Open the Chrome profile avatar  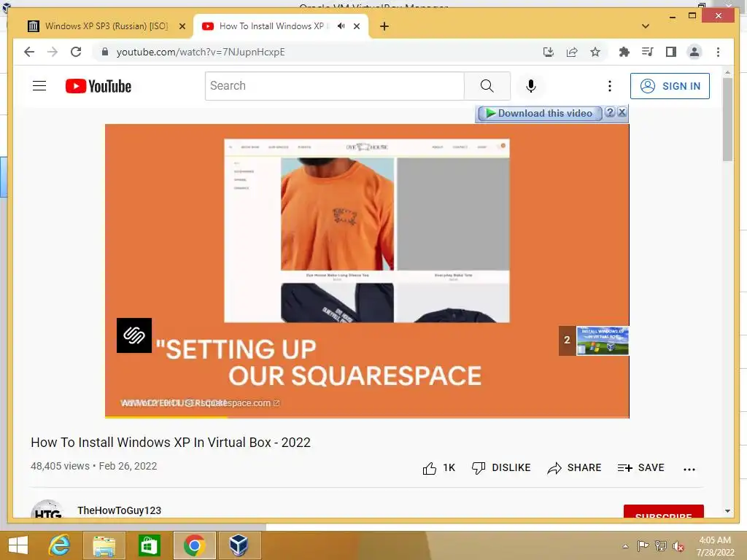[x=694, y=52]
